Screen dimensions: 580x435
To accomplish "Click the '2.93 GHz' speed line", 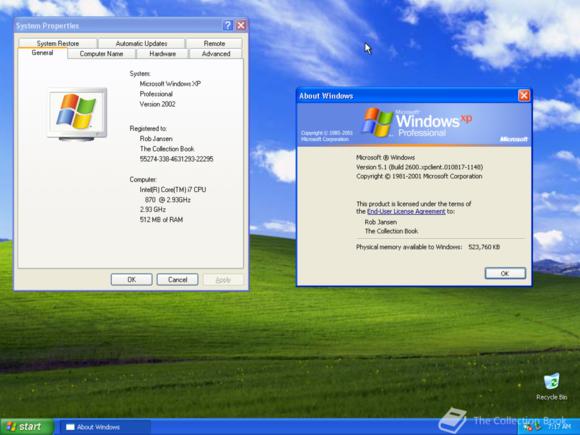I will point(153,209).
